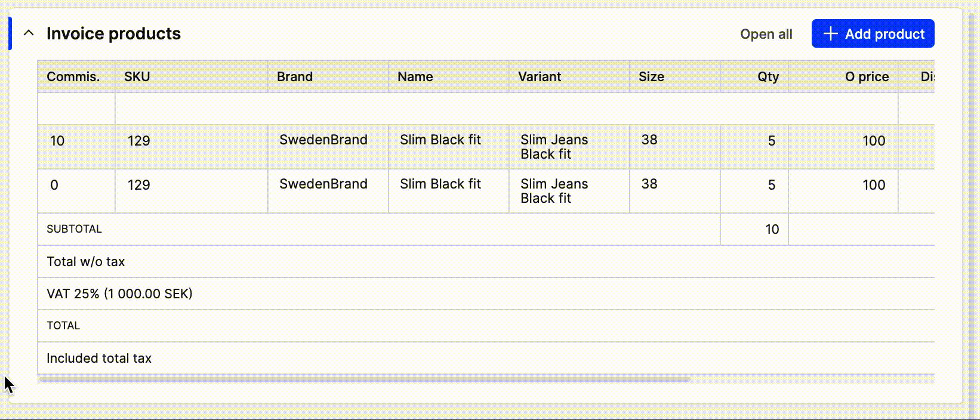Click the O price 100 in first row
The image size is (980, 420).
(x=873, y=141)
